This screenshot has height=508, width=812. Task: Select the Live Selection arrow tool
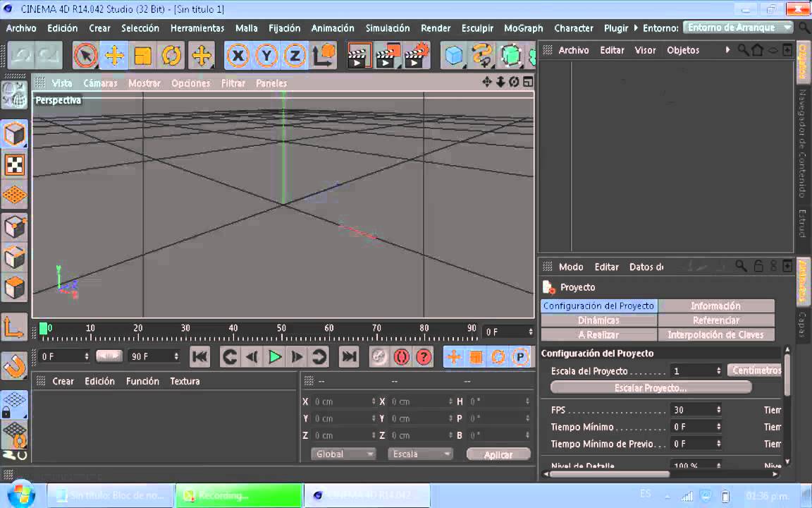[86, 56]
